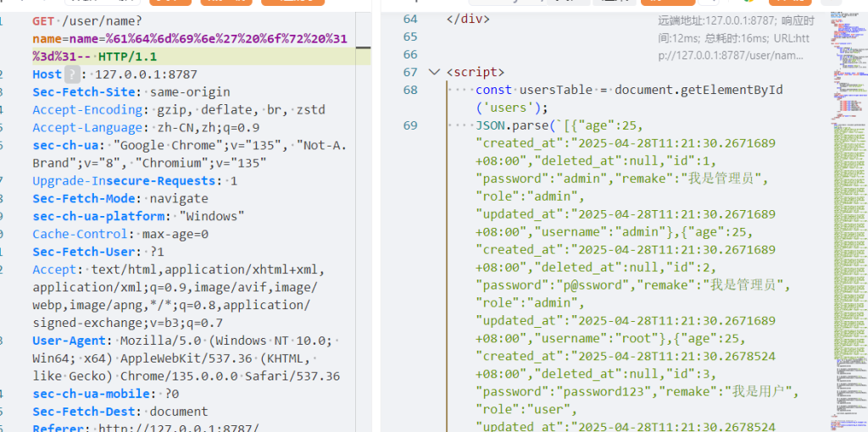868x432 pixels.
Task: Collapse the <script> block at line 67
Action: tap(434, 73)
